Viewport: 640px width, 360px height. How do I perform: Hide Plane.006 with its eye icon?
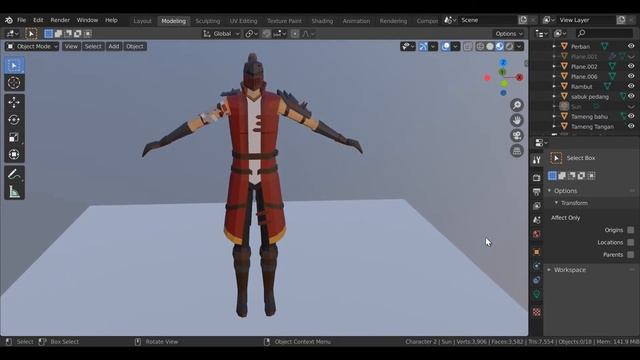click(x=631, y=76)
